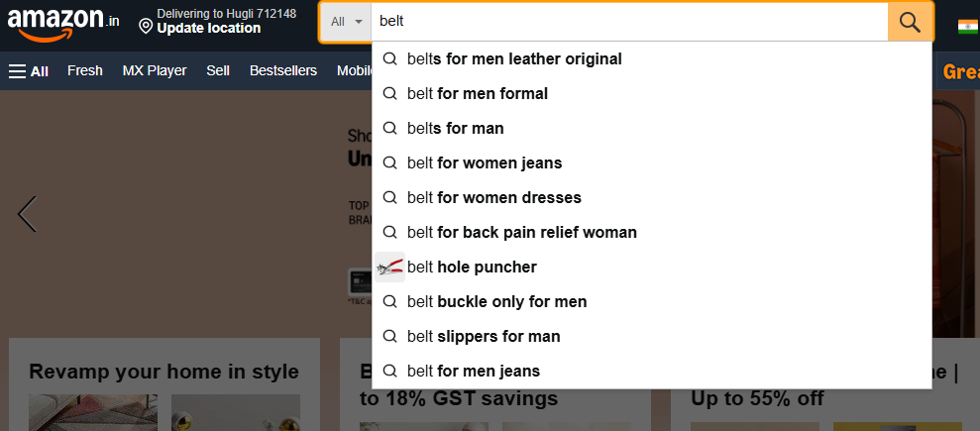Open the Fresh navigation link
The height and width of the screenshot is (431, 980).
point(85,70)
